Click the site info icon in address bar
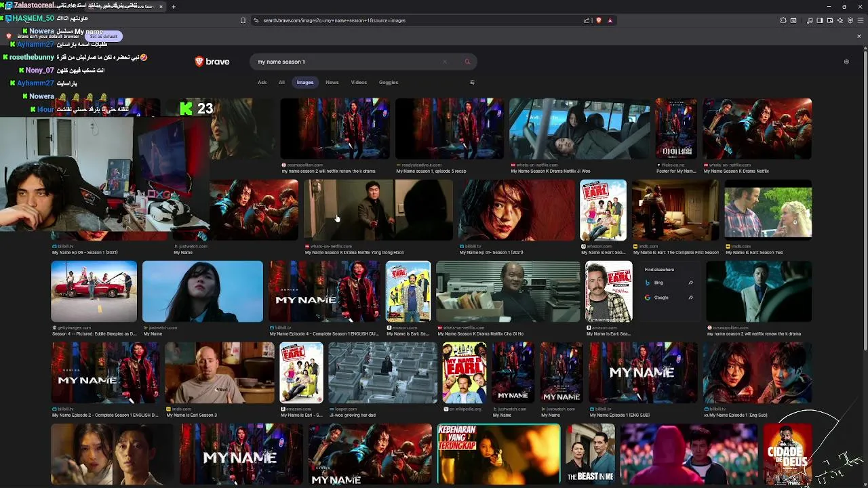 pos(256,20)
